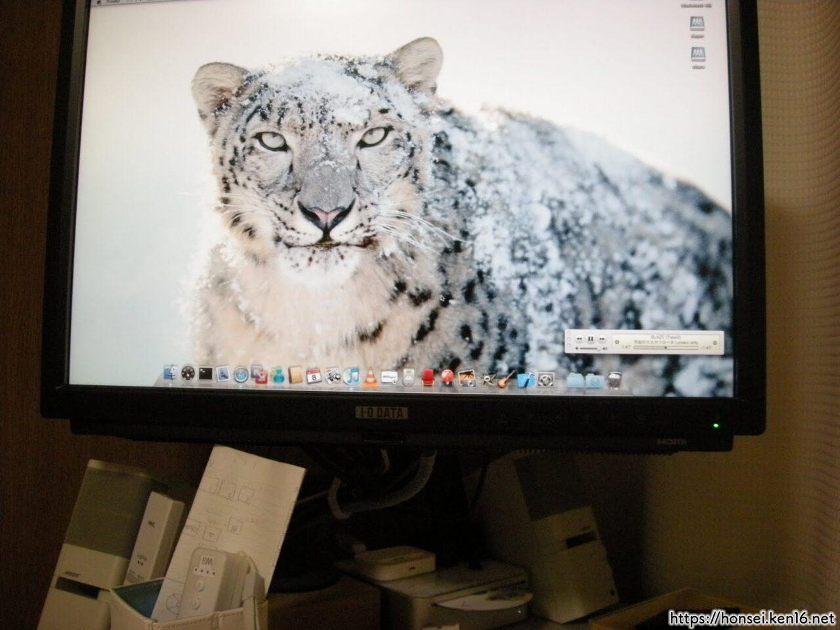Open the Apple menu
The image size is (840, 630).
[x=96, y=2]
